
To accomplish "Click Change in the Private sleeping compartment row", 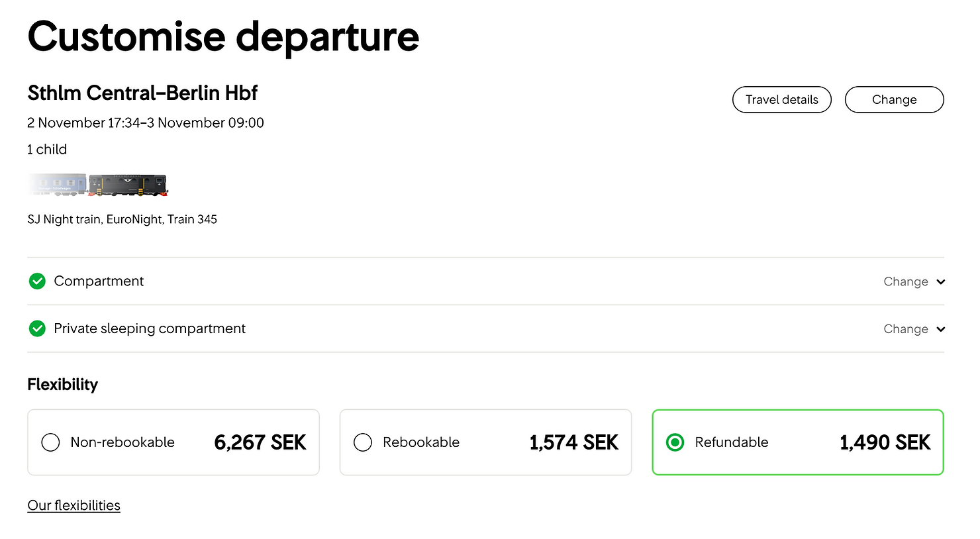I will point(906,329).
